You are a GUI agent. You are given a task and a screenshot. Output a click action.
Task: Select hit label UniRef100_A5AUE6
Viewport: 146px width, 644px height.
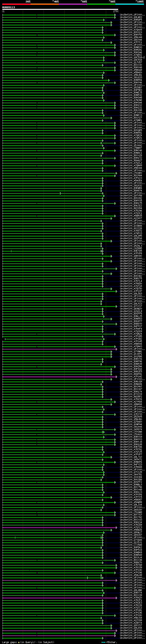[x=131, y=180]
